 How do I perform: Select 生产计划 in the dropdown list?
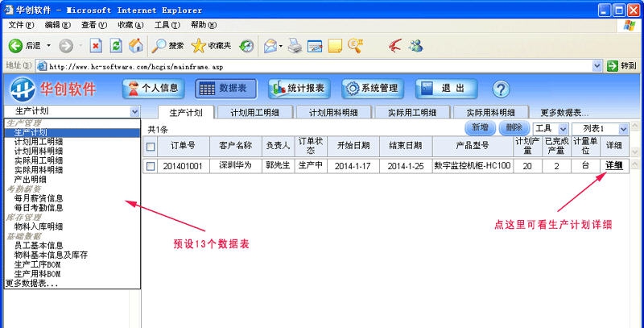click(72, 132)
